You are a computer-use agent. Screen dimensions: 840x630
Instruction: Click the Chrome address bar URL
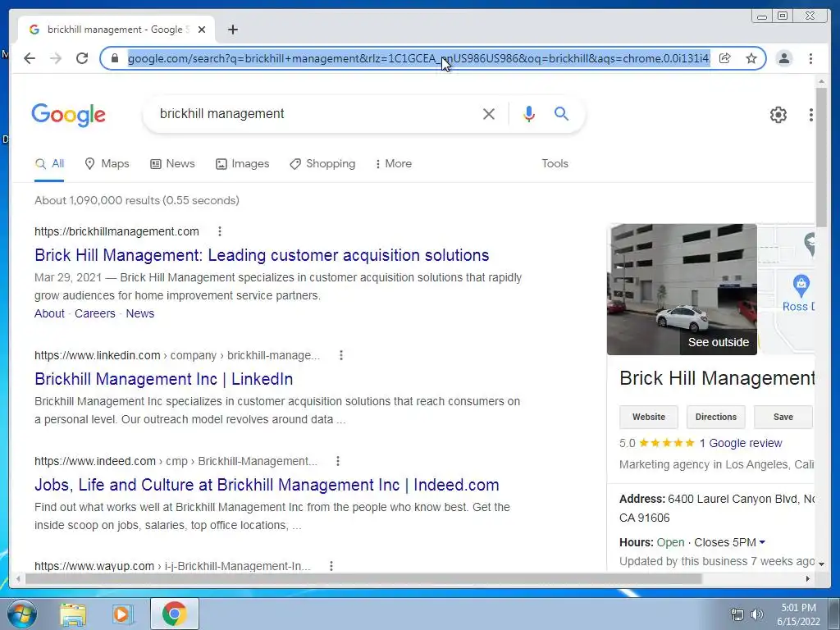pyautogui.click(x=419, y=58)
